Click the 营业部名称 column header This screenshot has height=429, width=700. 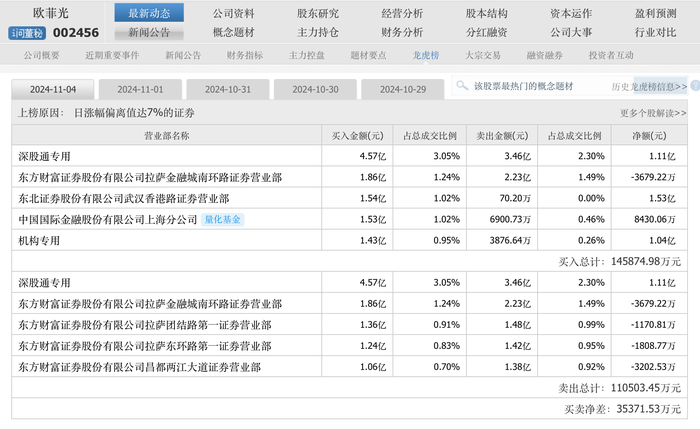pos(167,136)
